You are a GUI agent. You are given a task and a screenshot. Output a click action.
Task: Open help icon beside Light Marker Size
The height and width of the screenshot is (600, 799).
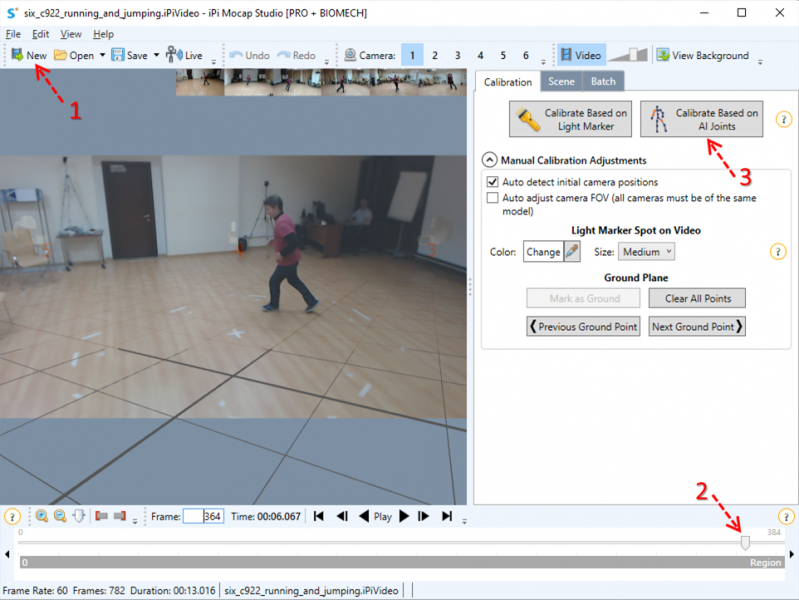pos(778,252)
